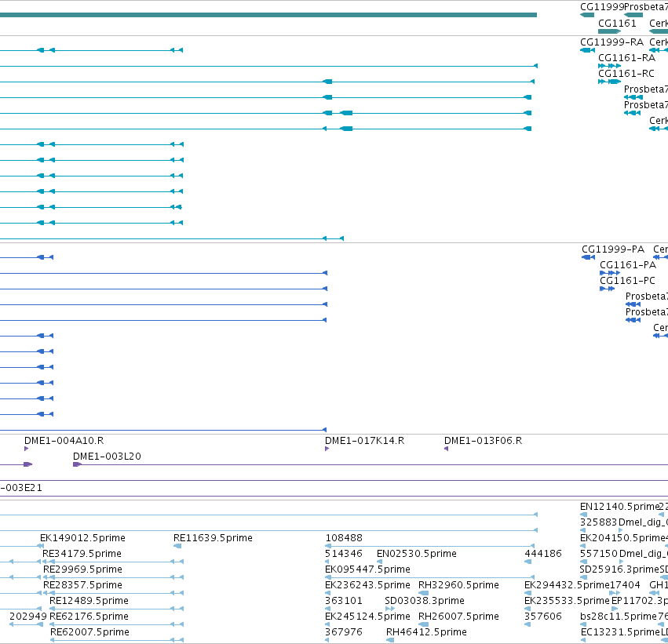The image size is (668, 644).
Task: Click feature label 557150
Action: point(599,554)
